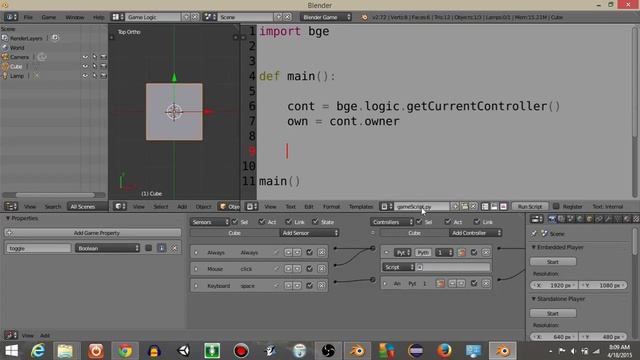Image resolution: width=640 pixels, height=360 pixels.
Task: Open Boolean property type dropdown
Action: click(108, 248)
